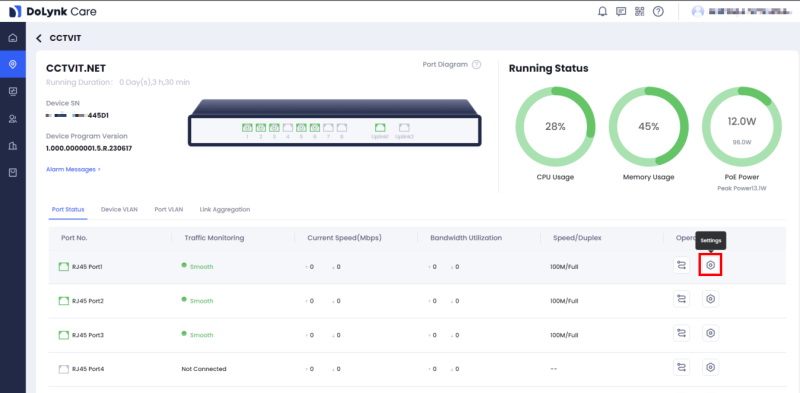Screen dimensions: 800x393
Task: Open the Alarm Messages link
Action: click(73, 169)
